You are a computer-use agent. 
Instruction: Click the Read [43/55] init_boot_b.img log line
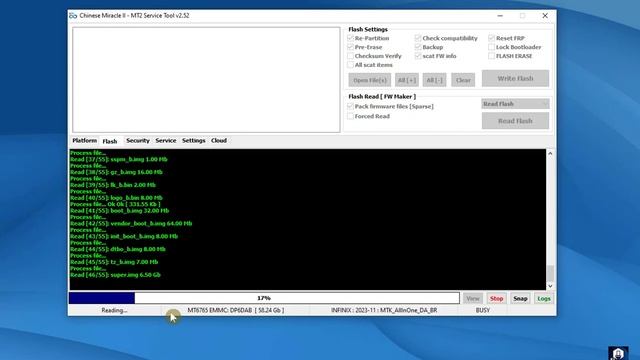(x=124, y=236)
